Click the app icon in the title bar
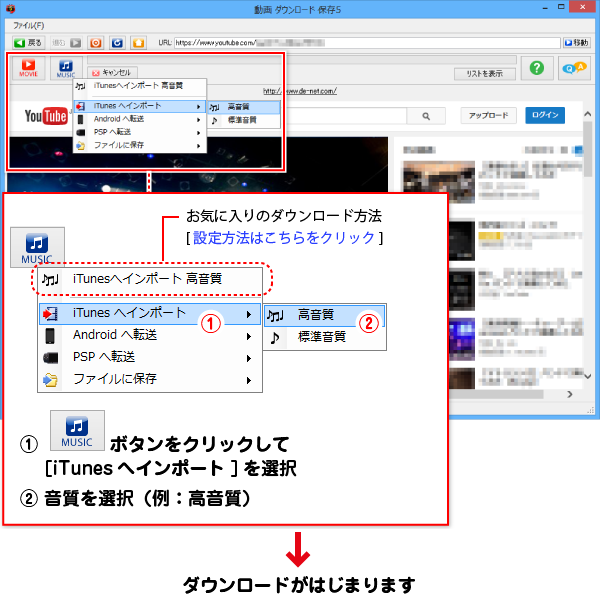Screen dimensions: 600x597 (10, 8)
